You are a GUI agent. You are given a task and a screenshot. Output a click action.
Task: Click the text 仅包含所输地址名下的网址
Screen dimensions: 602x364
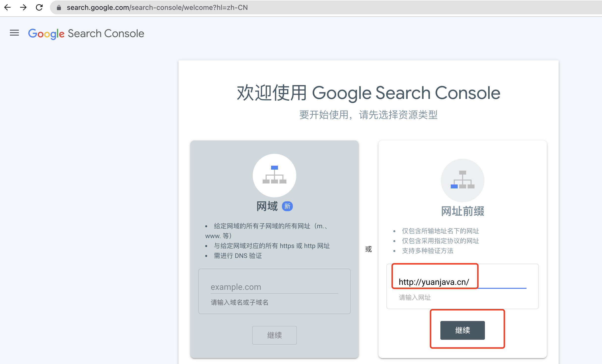440,231
